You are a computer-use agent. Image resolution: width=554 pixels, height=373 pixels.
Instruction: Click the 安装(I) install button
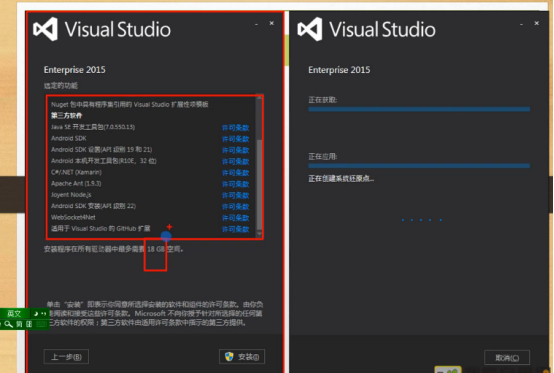tap(242, 357)
